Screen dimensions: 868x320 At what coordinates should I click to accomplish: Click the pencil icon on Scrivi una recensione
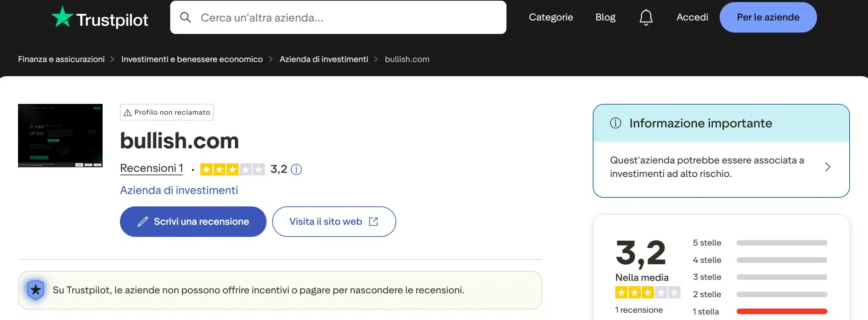click(x=143, y=221)
